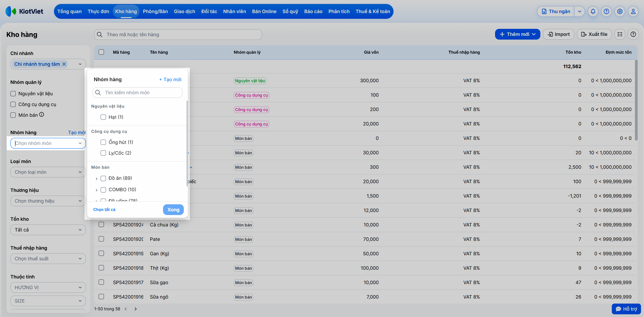Click the Món bán info icon

click(42, 114)
